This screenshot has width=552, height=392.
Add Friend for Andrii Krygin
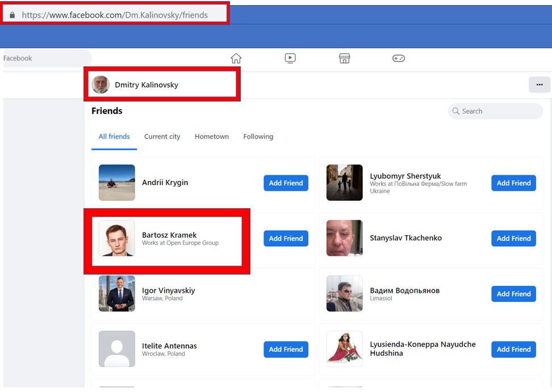[x=286, y=183]
